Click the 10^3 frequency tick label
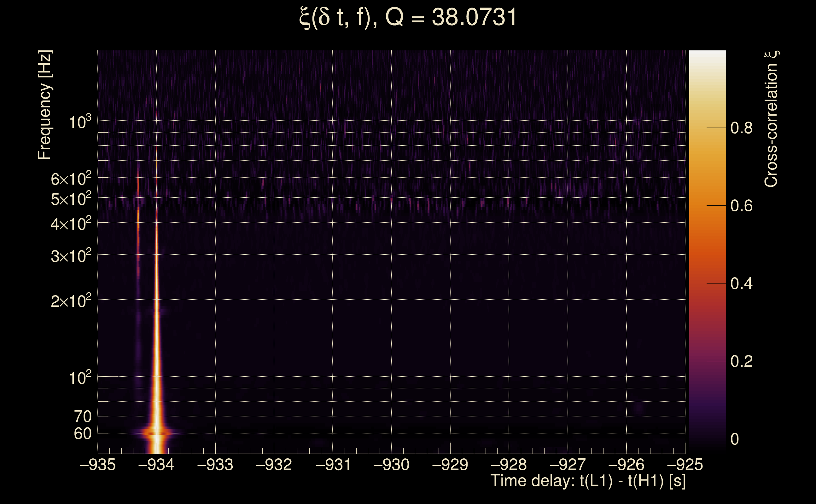816x504 pixels. [x=80, y=122]
